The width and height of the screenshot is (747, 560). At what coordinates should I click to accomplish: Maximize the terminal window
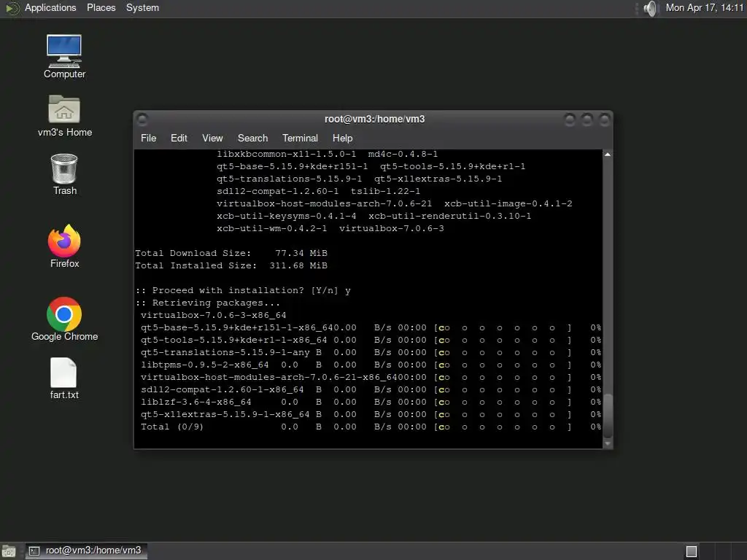(x=587, y=119)
